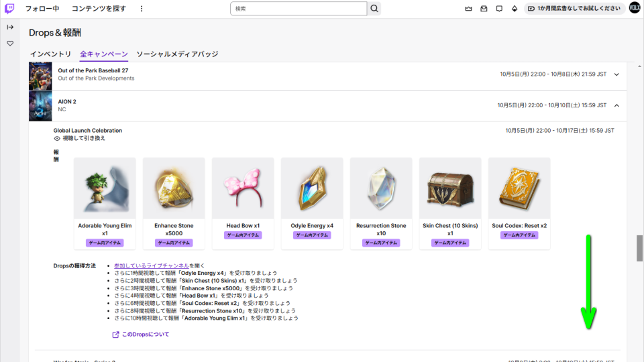This screenshot has width=644, height=362.
Task: Open コンテンツを探す in the top nav
Action: pyautogui.click(x=99, y=9)
